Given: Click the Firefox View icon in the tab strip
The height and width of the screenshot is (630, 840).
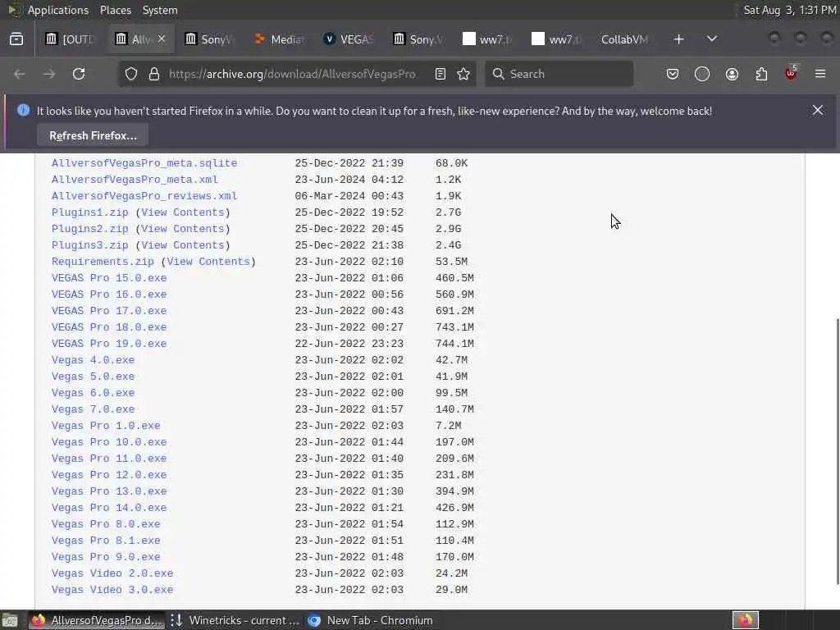Looking at the screenshot, I should (x=16, y=39).
